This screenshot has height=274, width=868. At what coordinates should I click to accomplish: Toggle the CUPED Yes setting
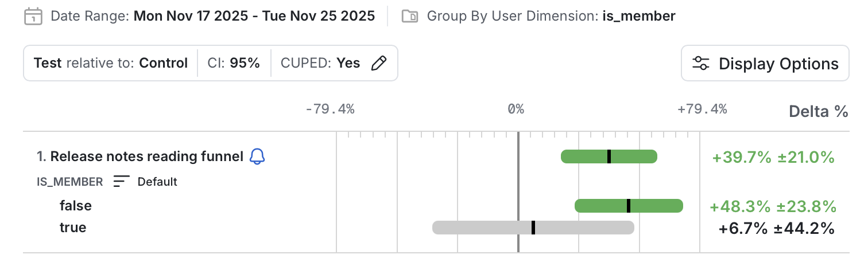point(320,63)
